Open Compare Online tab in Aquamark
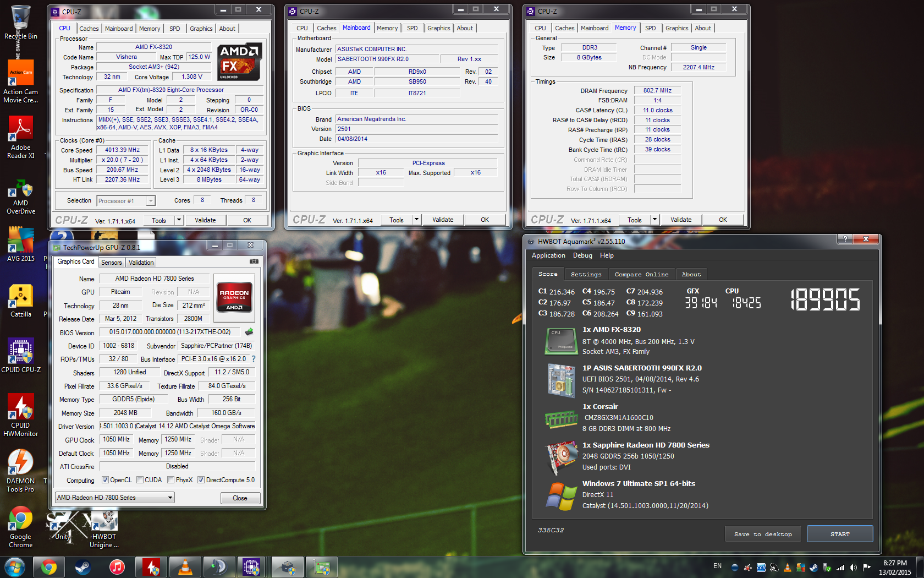The width and height of the screenshot is (924, 578). coord(641,274)
